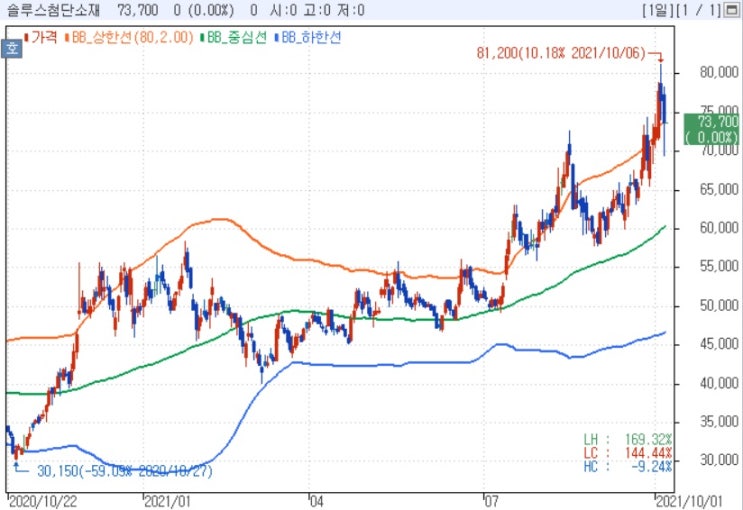Click the 45,000 price axis label
Viewport: 743px width, 510px height.
click(719, 344)
